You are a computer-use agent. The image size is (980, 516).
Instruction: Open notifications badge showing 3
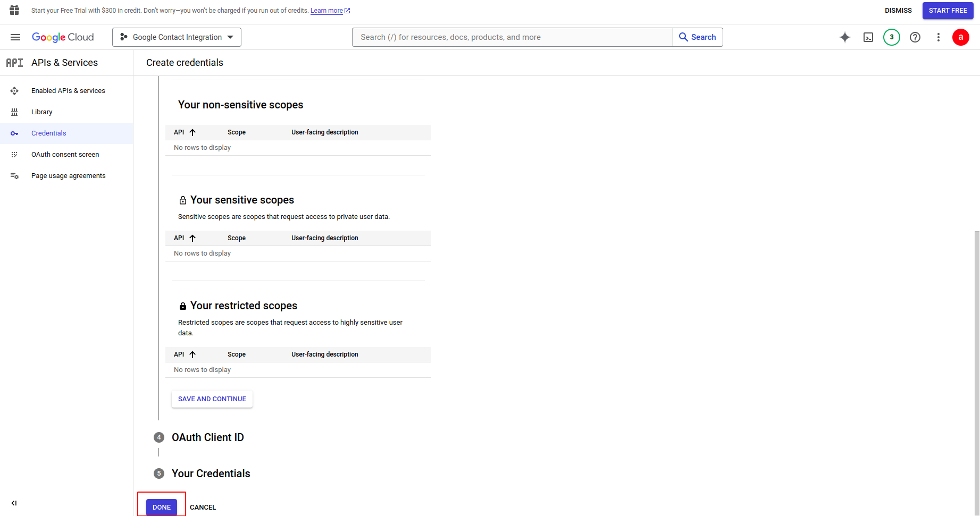(x=892, y=37)
